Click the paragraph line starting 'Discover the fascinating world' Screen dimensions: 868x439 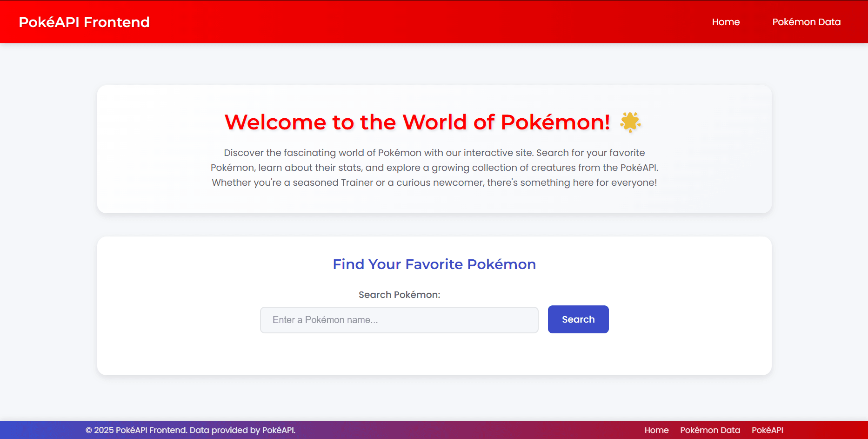pyautogui.click(x=434, y=153)
